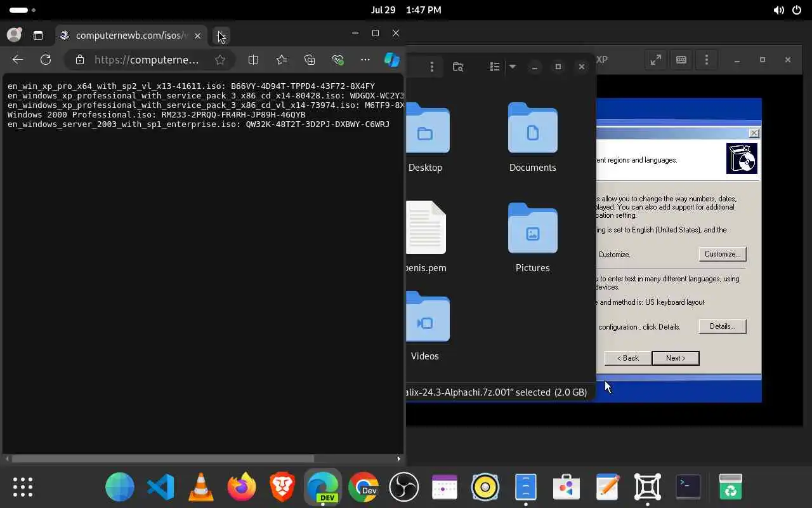The height and width of the screenshot is (508, 812).
Task: Click the en_windows_server_2003 key line
Action: [x=199, y=124]
